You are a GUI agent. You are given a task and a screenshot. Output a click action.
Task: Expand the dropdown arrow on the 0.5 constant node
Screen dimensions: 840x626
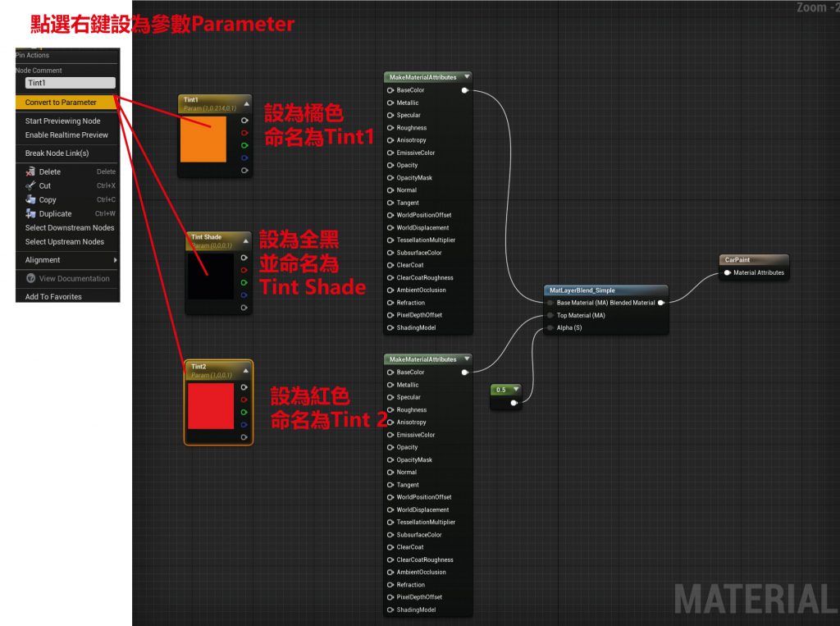(516, 389)
